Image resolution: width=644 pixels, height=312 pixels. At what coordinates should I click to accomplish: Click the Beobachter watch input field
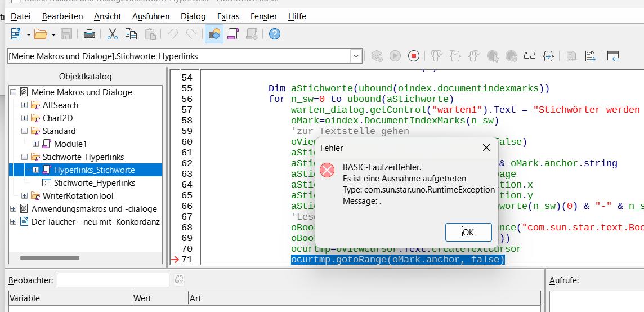click(x=113, y=280)
